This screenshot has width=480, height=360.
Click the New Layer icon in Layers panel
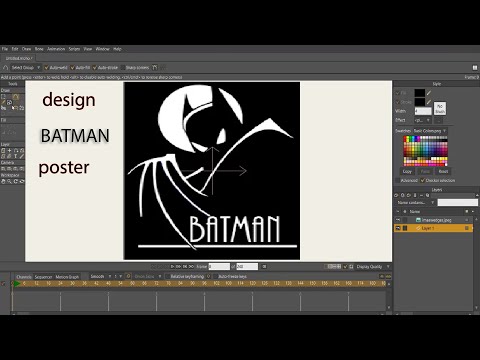(x=396, y=195)
